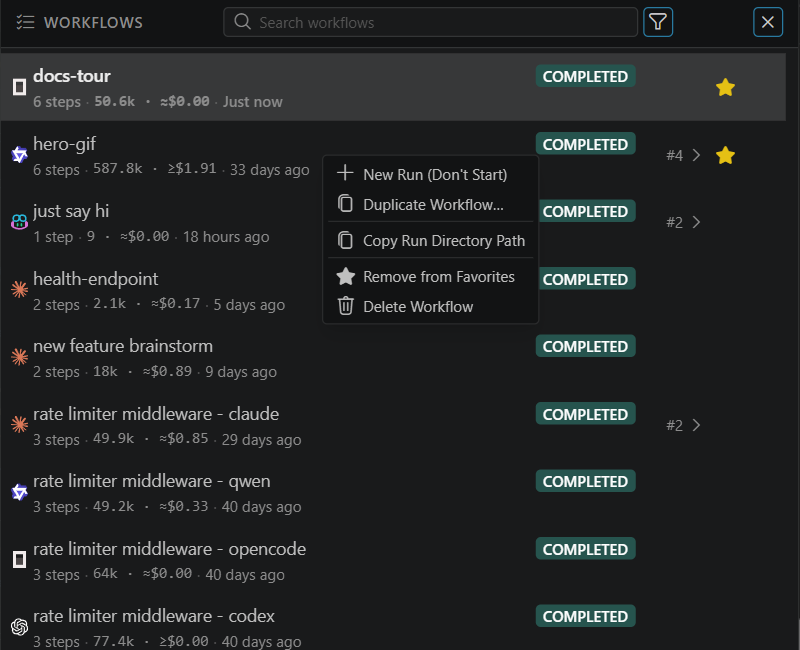Click the copy icon beside Duplicate Workflow
This screenshot has height=650, width=800.
pos(345,203)
